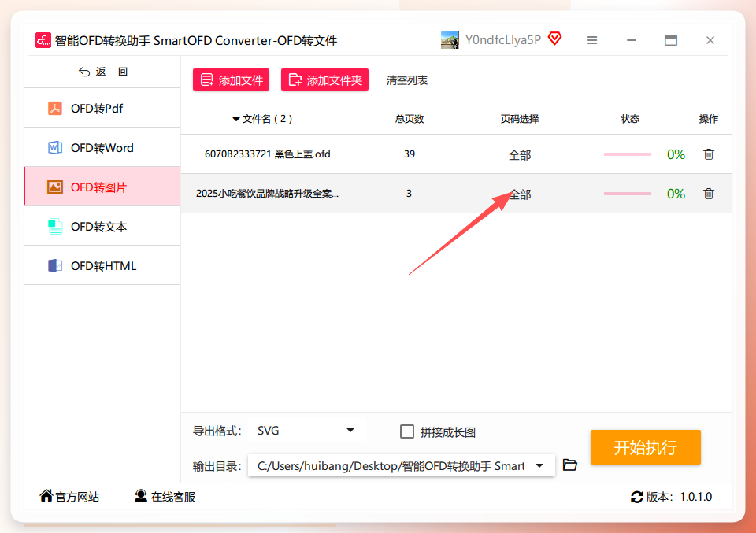Click the red VIP diamond badge
Image resolution: width=756 pixels, height=533 pixels.
click(x=555, y=39)
